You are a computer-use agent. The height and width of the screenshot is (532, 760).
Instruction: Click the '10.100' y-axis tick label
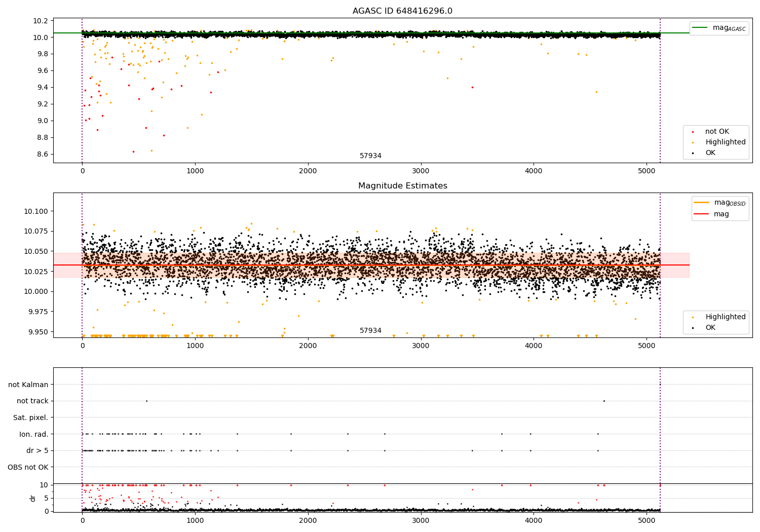point(36,212)
